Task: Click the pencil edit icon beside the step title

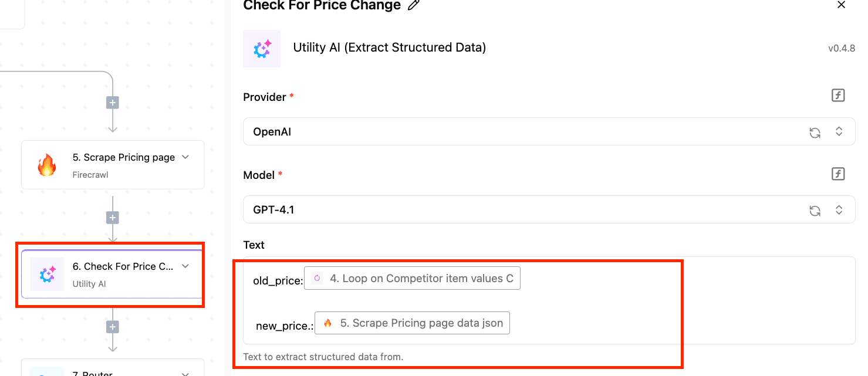Action: click(414, 5)
